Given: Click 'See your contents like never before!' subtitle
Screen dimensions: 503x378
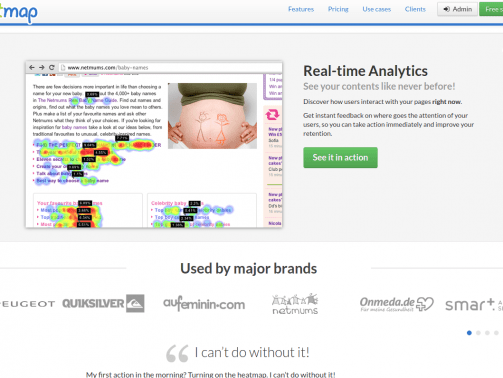Looking at the screenshot, I should click(379, 86).
